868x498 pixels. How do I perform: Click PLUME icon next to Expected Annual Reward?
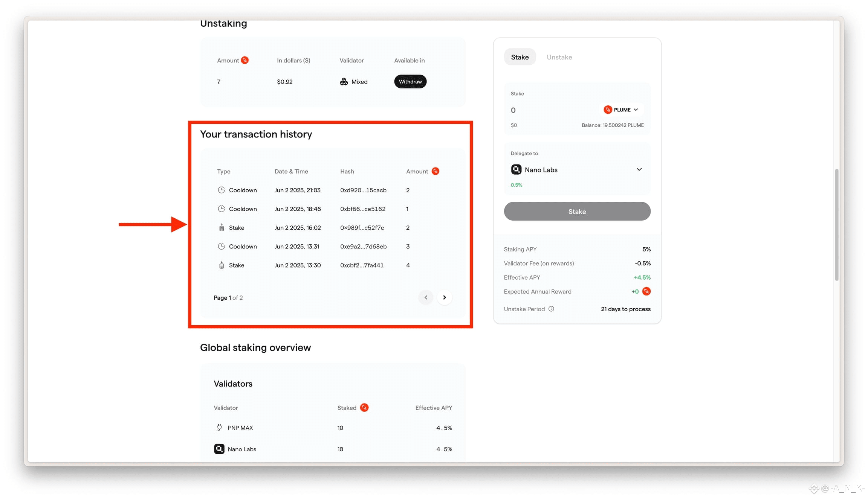coord(646,291)
